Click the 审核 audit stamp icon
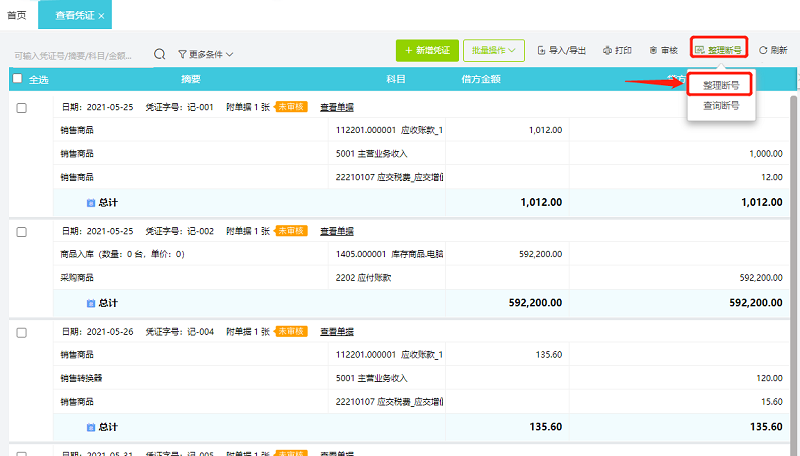Viewport: 800px width, 456px height. point(653,50)
